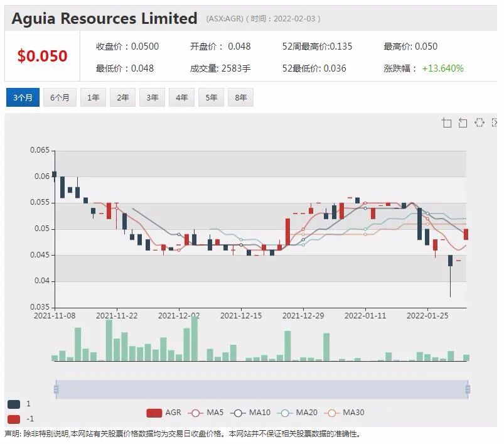
Task: Click the tall red candlestick before 2021-12-29
Action: click(x=287, y=232)
